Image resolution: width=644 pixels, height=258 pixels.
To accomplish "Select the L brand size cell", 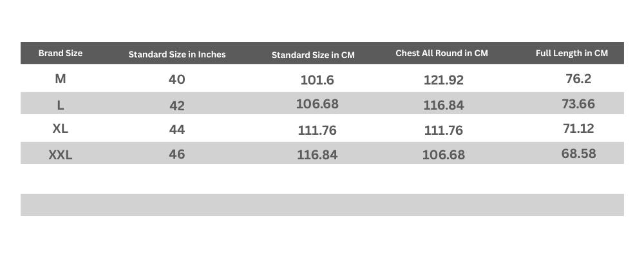I will 61,105.
